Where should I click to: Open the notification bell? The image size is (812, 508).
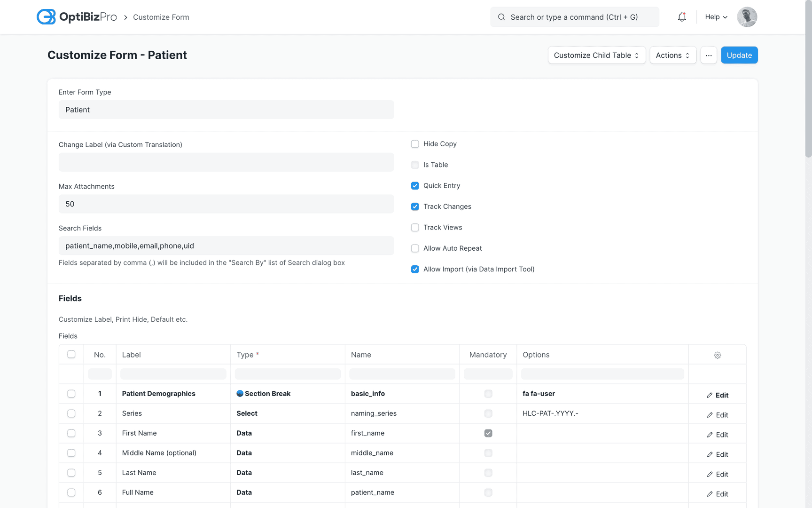(682, 17)
